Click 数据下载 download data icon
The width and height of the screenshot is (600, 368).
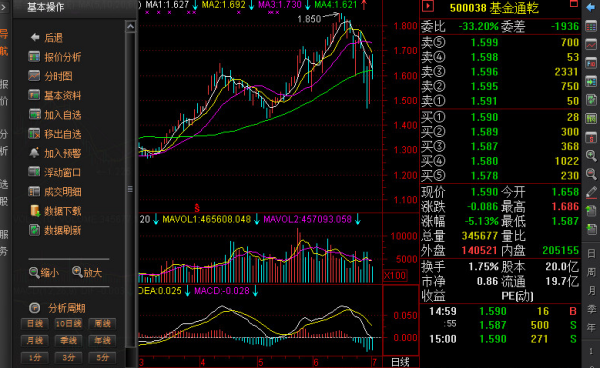[x=34, y=210]
